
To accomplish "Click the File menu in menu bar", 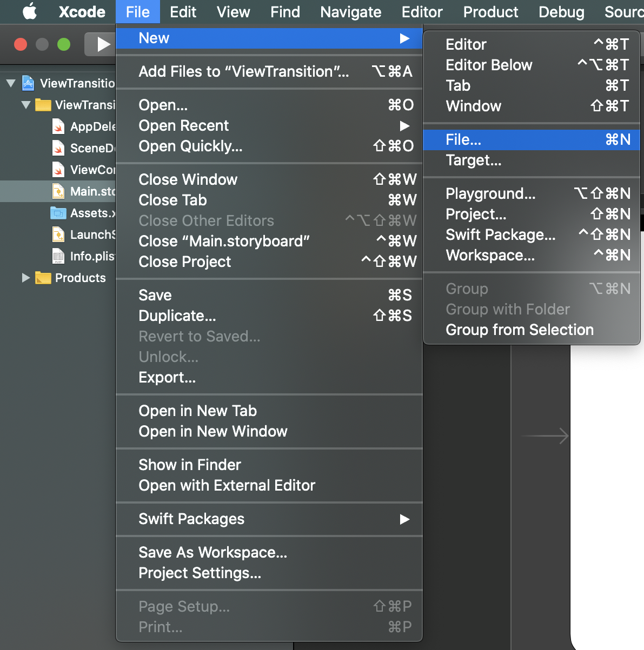I will tap(138, 12).
